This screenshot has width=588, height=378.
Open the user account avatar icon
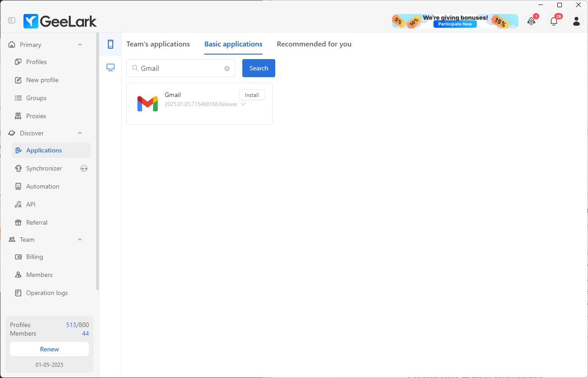click(x=576, y=21)
